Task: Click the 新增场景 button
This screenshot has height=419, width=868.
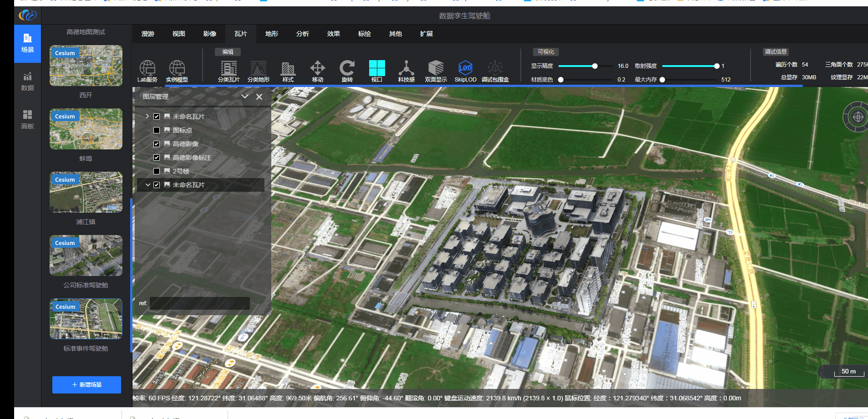Action: pyautogui.click(x=86, y=385)
